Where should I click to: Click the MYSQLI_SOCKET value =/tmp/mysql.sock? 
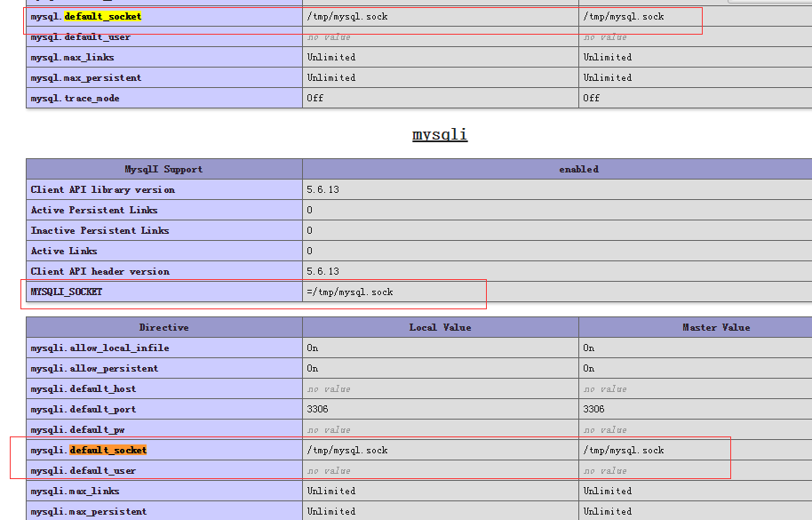pos(349,292)
